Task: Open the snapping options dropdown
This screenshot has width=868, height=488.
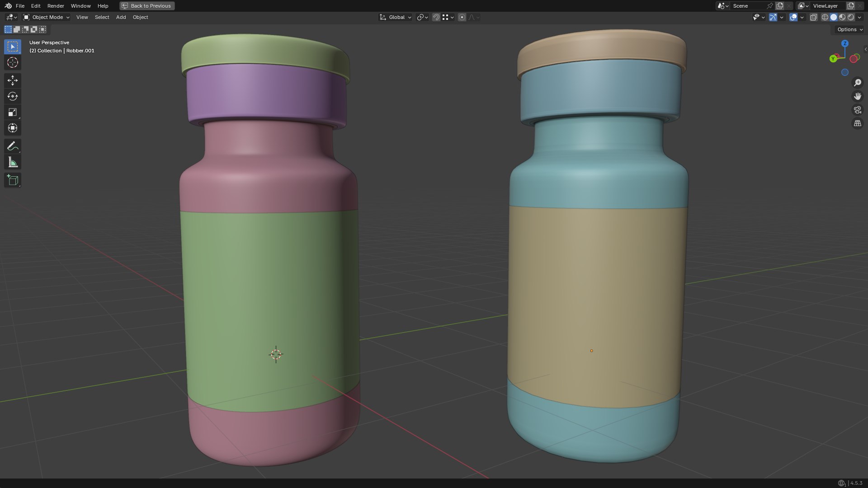Action: click(448, 17)
